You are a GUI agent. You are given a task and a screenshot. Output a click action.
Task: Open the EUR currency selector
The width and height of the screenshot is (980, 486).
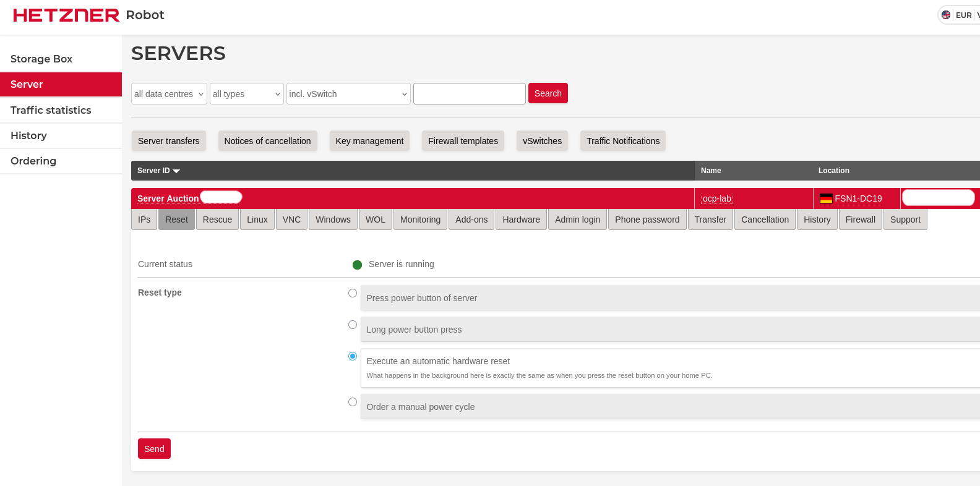click(x=963, y=15)
